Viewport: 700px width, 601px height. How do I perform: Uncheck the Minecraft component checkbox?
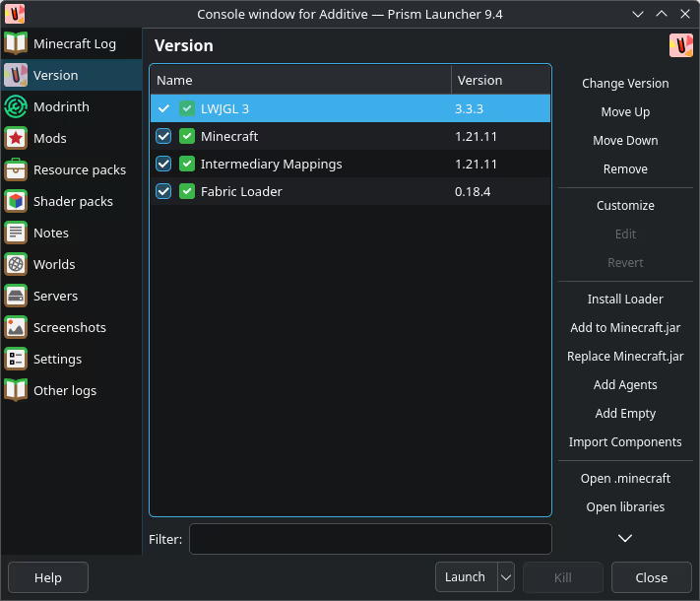[163, 136]
